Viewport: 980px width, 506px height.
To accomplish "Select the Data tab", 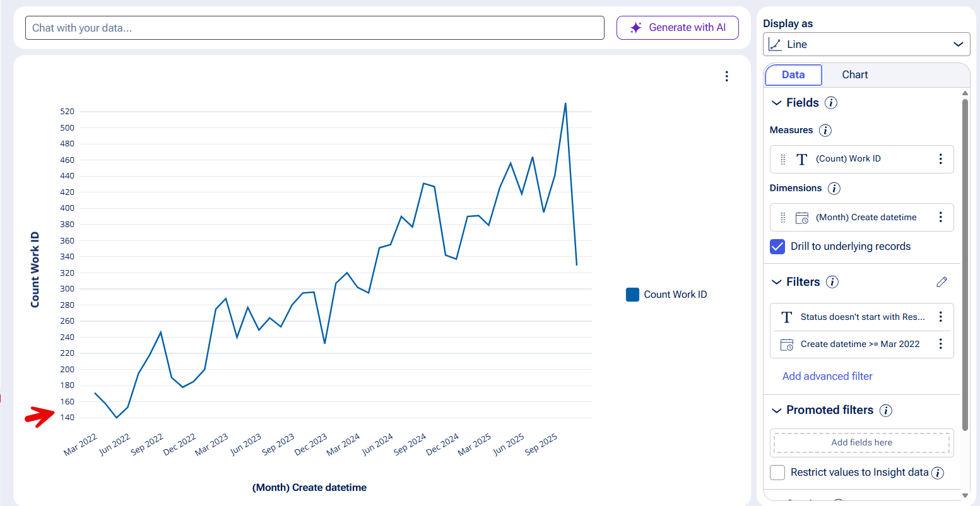I will (x=793, y=74).
